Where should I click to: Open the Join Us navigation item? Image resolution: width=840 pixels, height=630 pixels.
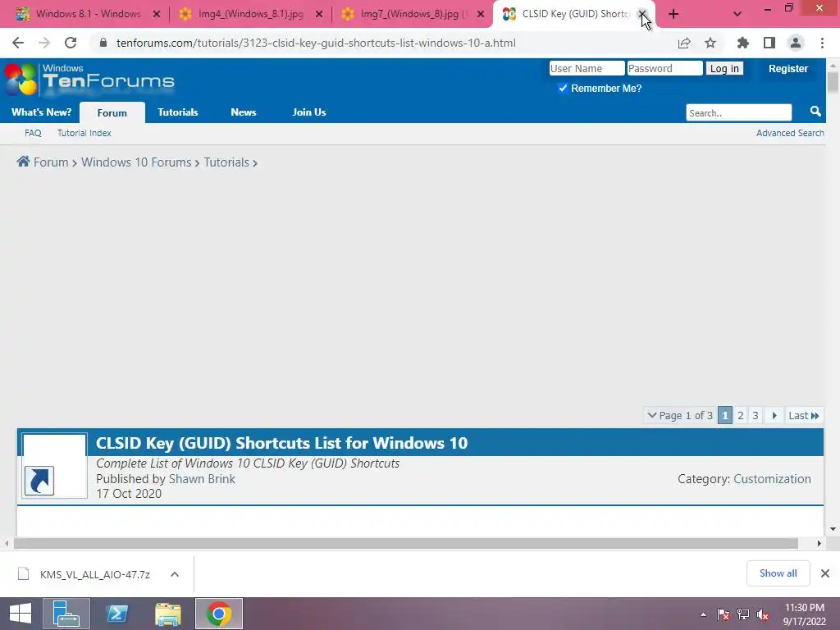click(x=308, y=112)
